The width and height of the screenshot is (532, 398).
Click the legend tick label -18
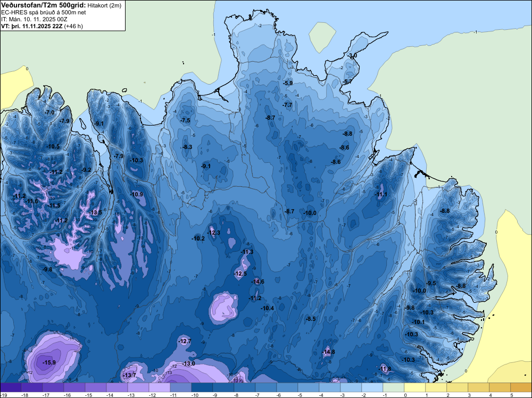(x=24, y=395)
